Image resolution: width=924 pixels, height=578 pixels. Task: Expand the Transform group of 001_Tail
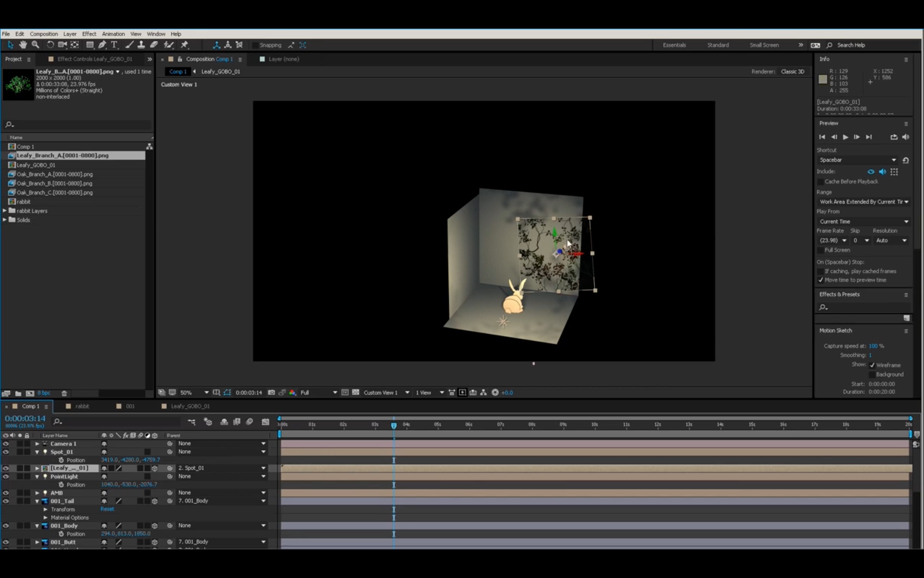(45, 509)
